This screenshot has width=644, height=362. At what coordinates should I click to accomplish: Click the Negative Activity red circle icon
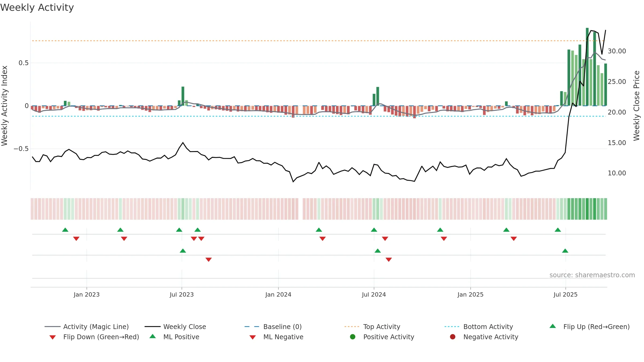[453, 337]
